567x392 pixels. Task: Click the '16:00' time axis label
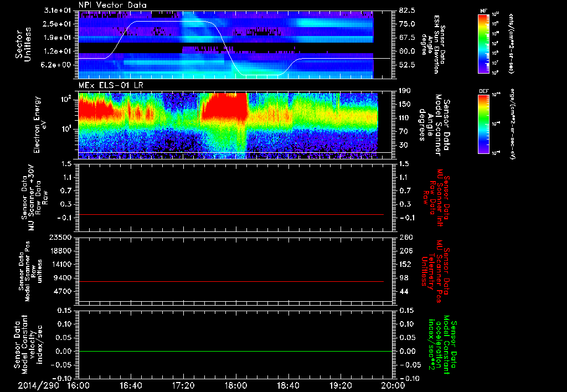click(79, 386)
